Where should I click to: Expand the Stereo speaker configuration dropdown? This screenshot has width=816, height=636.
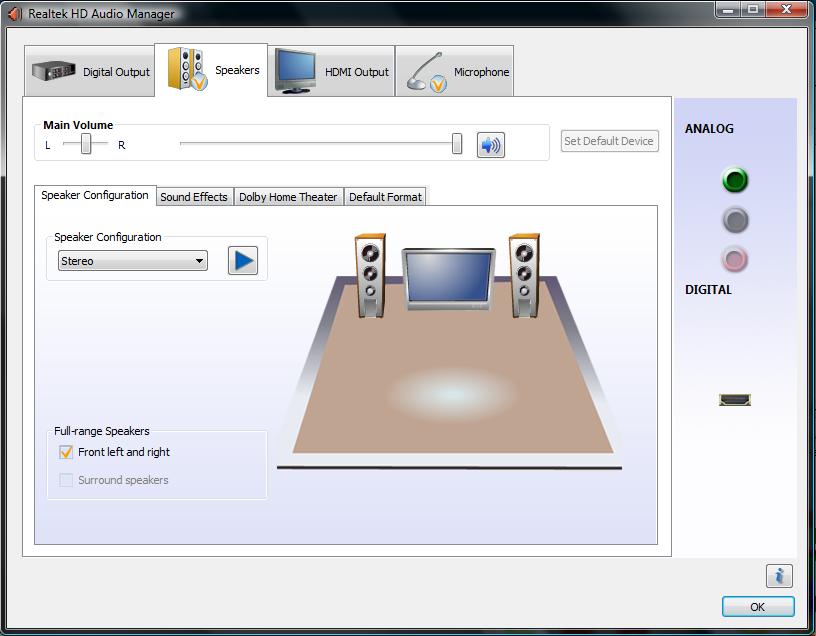133,261
